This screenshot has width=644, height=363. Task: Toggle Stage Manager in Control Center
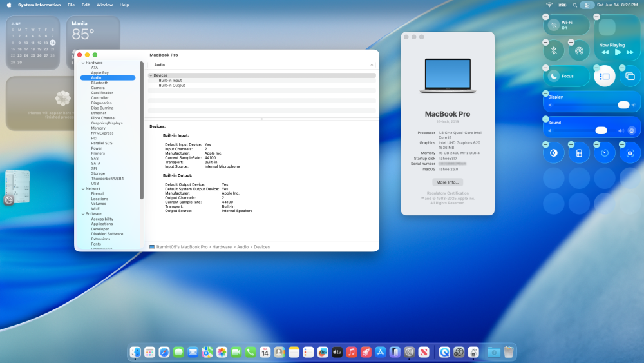(x=605, y=76)
